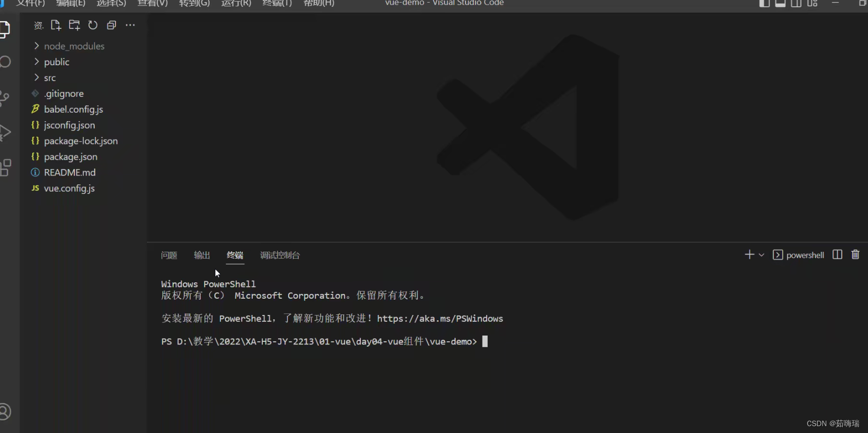868x433 pixels.
Task: Open the 查看(V) menu
Action: tap(153, 3)
